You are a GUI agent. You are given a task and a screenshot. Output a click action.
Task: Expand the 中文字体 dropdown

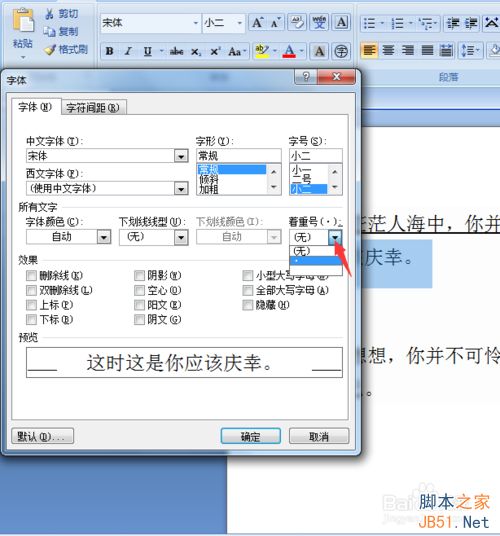[181, 156]
